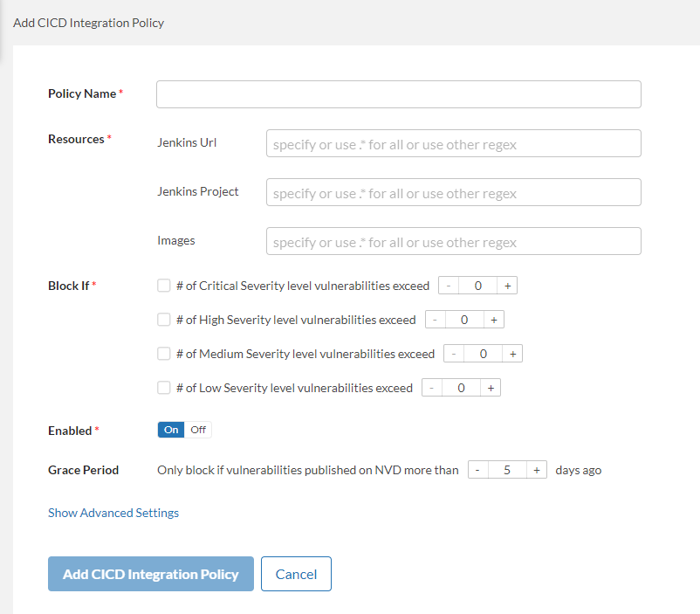This screenshot has height=614, width=700.
Task: Increase the Grace Period days with plus
Action: click(x=537, y=470)
